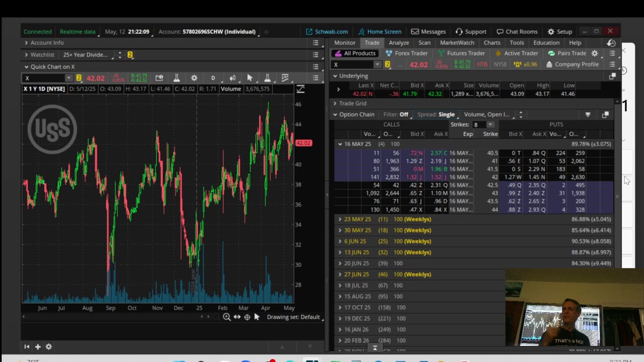
Task: Collapse the 16 MAY 25 expiration
Action: [340, 144]
